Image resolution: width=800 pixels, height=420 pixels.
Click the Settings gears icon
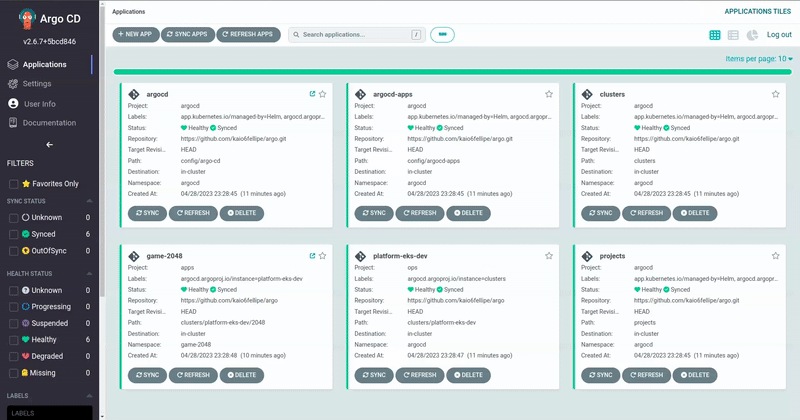click(x=13, y=84)
